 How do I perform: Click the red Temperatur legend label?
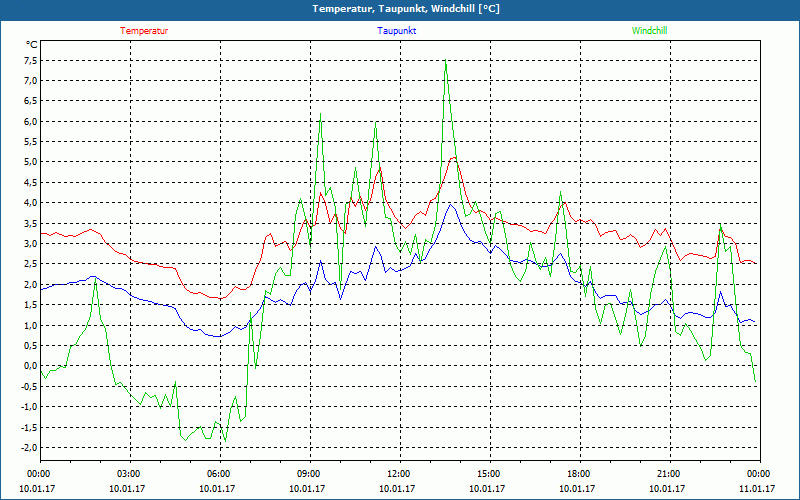144,31
